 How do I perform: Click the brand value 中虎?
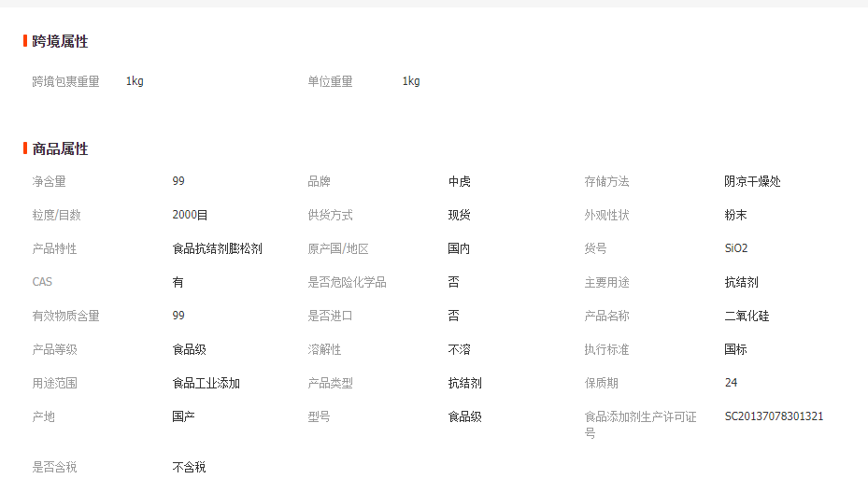(459, 181)
